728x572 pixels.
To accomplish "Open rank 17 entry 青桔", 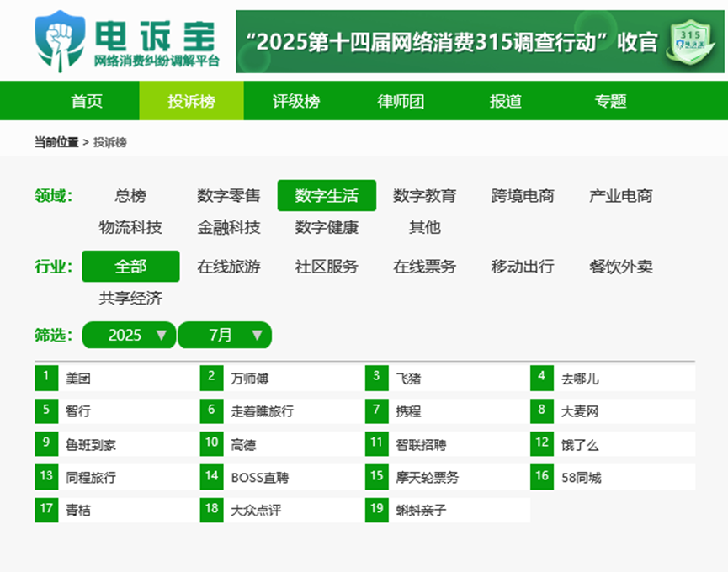I will (117, 510).
